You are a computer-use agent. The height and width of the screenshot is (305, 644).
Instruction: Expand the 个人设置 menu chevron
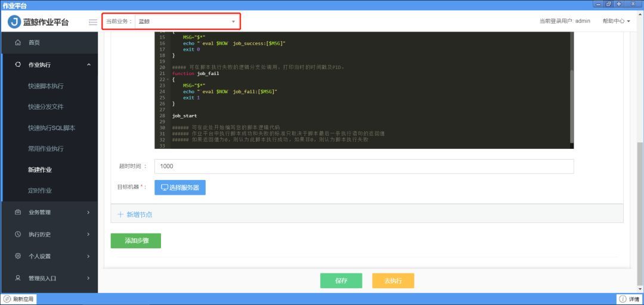tap(88, 256)
